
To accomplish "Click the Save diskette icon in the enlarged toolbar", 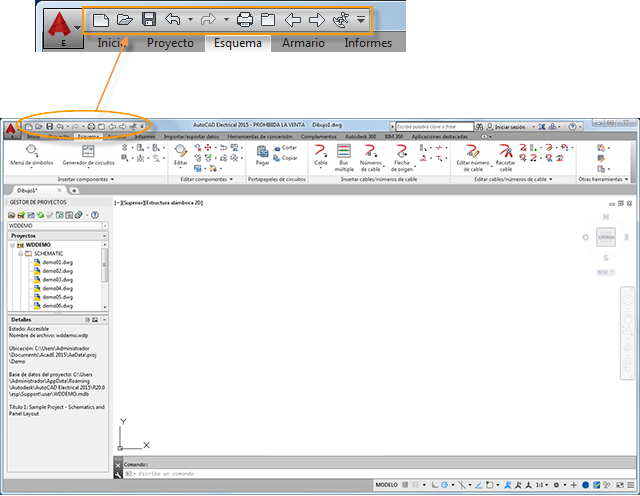I will [x=149, y=19].
